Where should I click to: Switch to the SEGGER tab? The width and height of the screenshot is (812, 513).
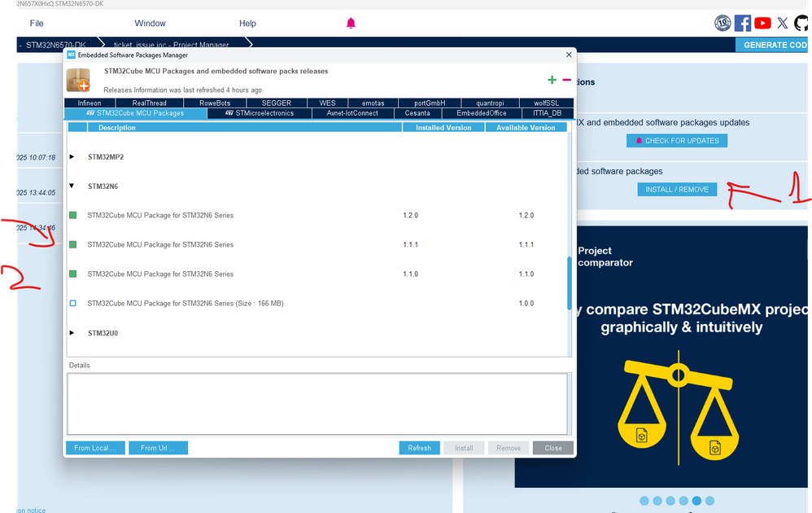[x=277, y=103]
